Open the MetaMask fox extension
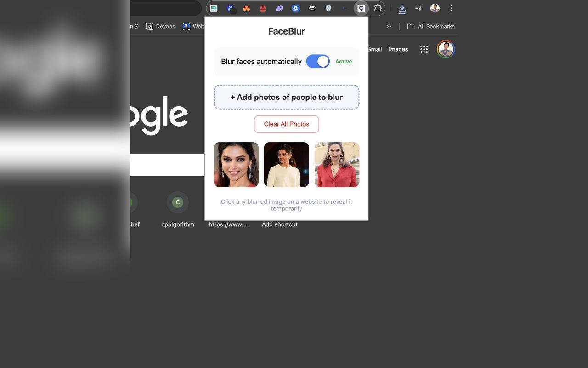 [247, 8]
